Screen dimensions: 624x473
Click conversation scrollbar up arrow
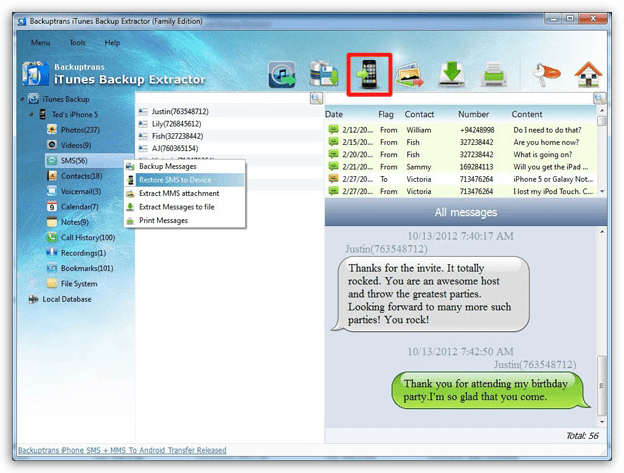(x=602, y=232)
